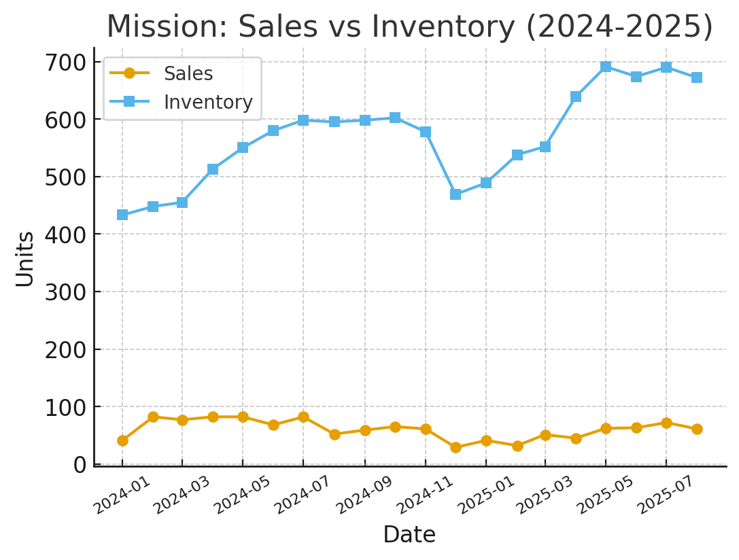Click the Inventory point at 2024-05

point(243,147)
